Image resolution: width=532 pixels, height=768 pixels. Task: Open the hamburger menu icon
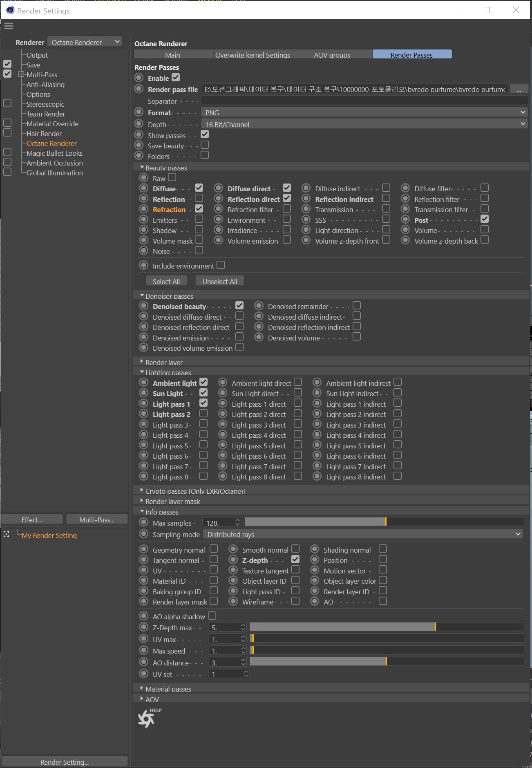[9, 26]
